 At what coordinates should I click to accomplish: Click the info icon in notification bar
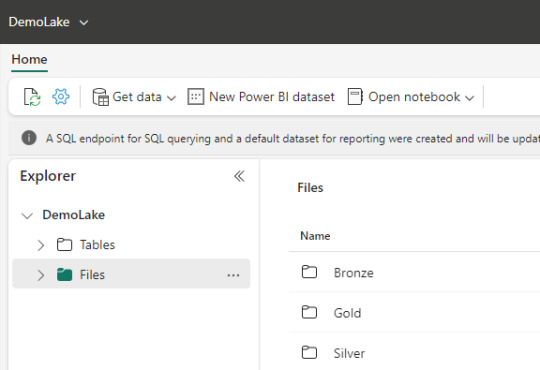(x=29, y=138)
